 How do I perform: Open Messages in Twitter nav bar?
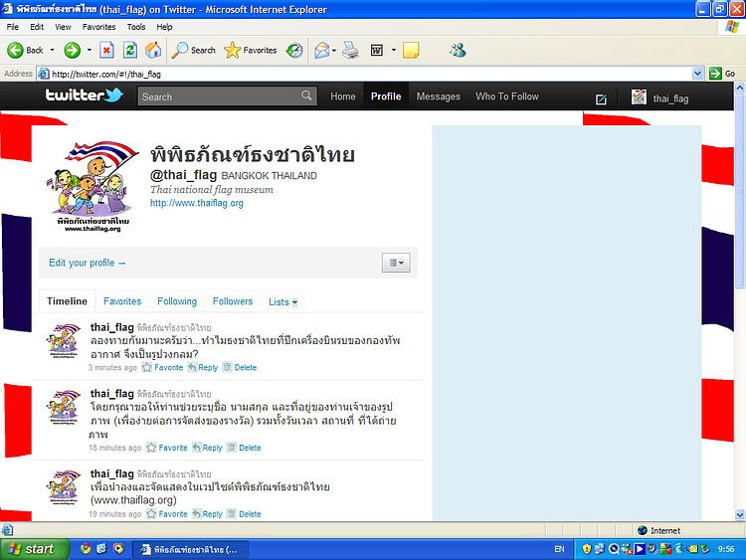click(x=439, y=96)
